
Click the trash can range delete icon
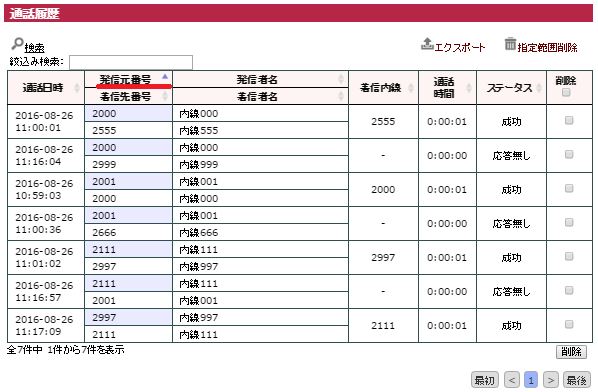[x=510, y=44]
